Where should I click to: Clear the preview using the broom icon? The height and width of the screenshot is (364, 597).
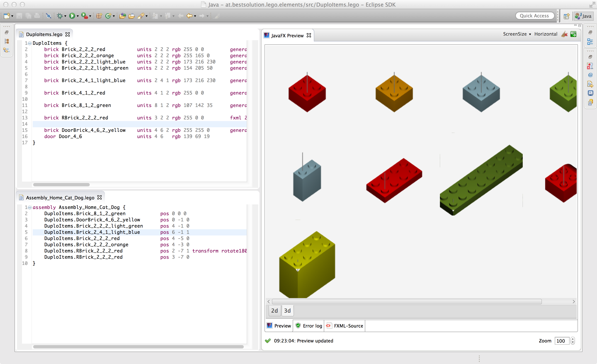564,34
